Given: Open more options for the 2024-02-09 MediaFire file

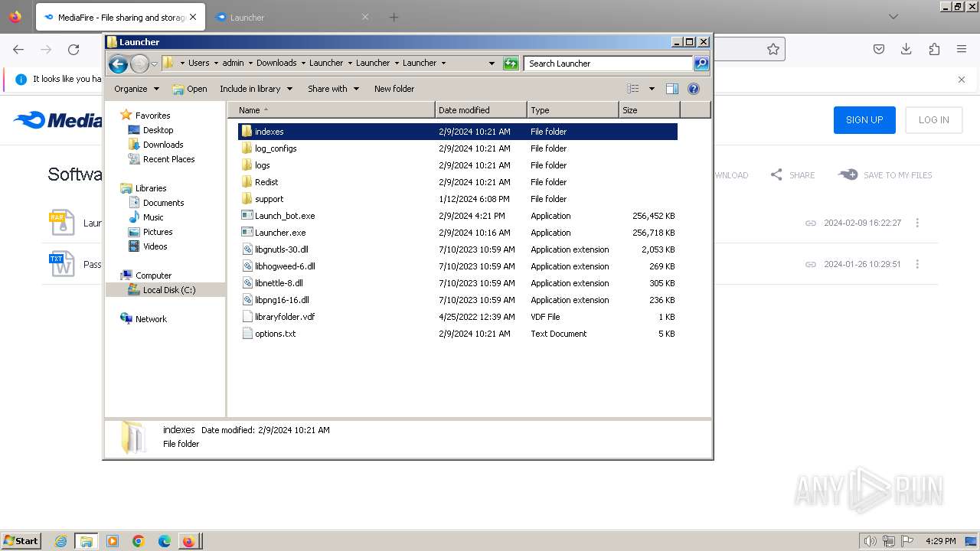Looking at the screenshot, I should 917,223.
